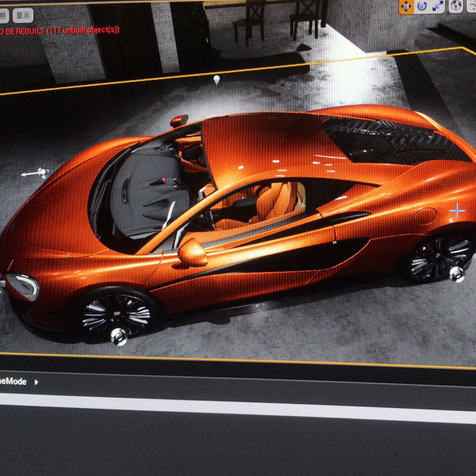Select the light bulb actor icon above car

216,80
